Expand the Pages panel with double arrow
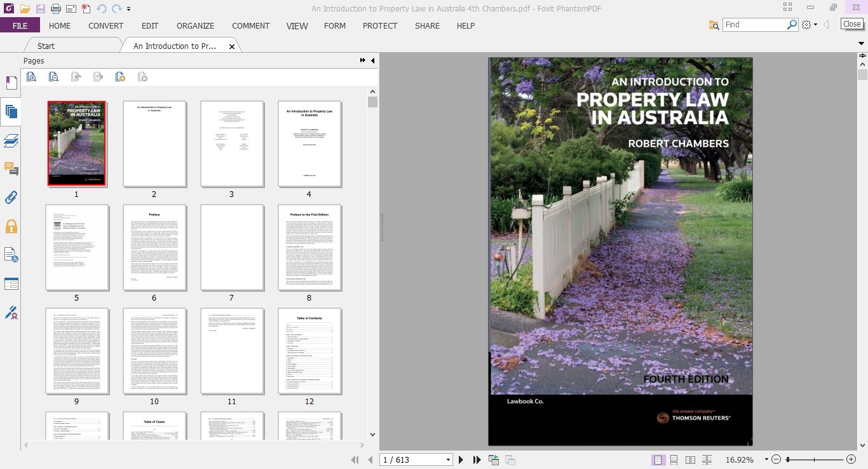 click(363, 60)
